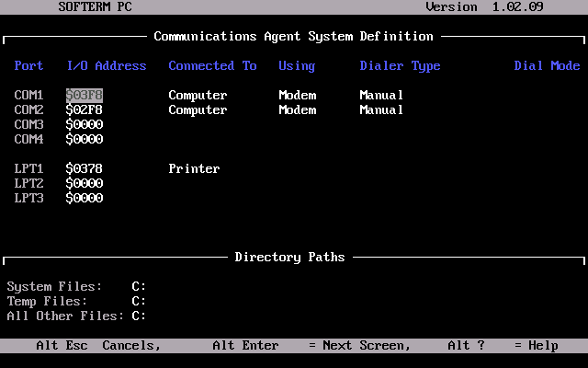Screen dimensions: 588x368
Task: Edit the Temp Files path C:
Action: (139, 301)
